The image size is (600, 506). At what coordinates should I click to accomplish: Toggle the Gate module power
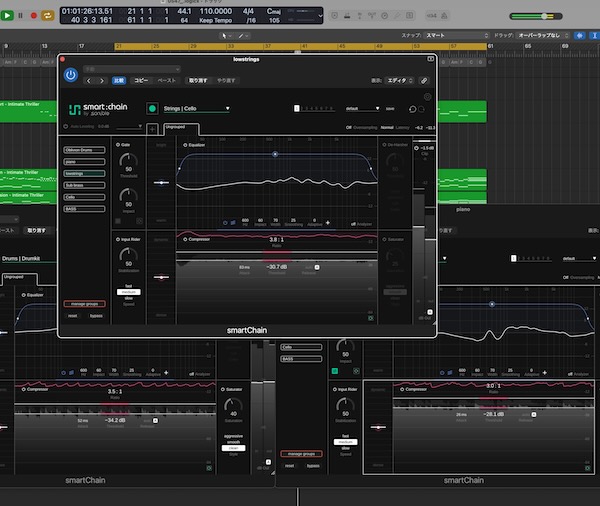click(x=118, y=145)
